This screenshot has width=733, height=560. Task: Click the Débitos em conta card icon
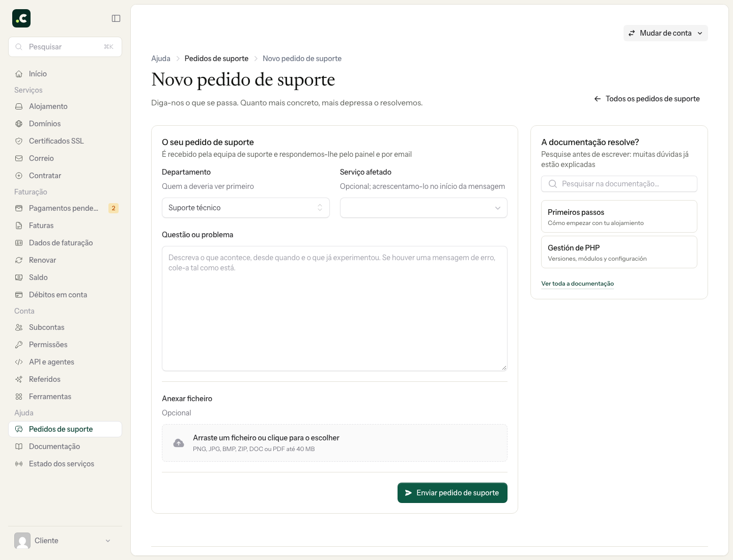(x=19, y=295)
